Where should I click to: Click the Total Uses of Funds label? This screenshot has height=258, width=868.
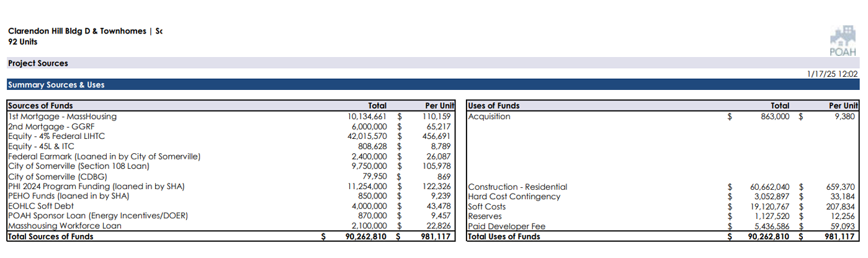[503, 236]
